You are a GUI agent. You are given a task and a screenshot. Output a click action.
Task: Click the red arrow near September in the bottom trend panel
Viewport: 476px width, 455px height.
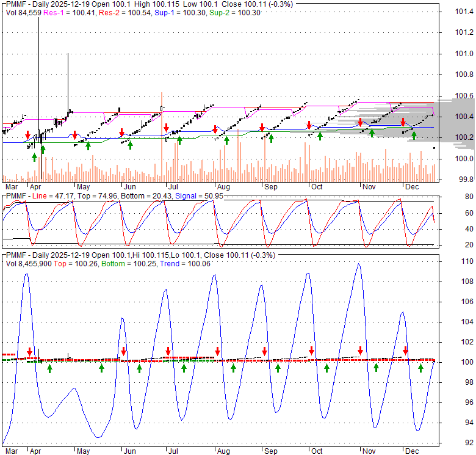(264, 351)
